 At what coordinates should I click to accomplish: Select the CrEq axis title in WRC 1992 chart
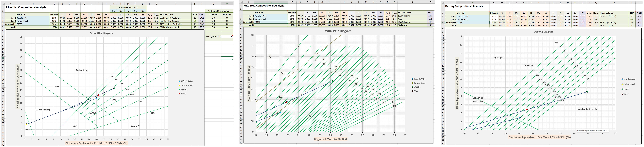tap(330, 139)
